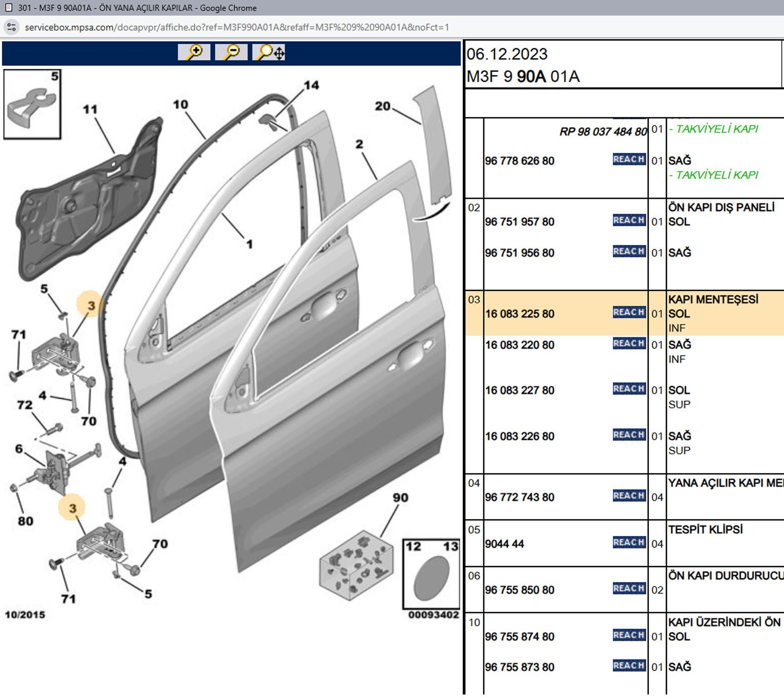Open replacement part RP 98 037 484 80
Screen dimensions: 784x698
click(603, 132)
